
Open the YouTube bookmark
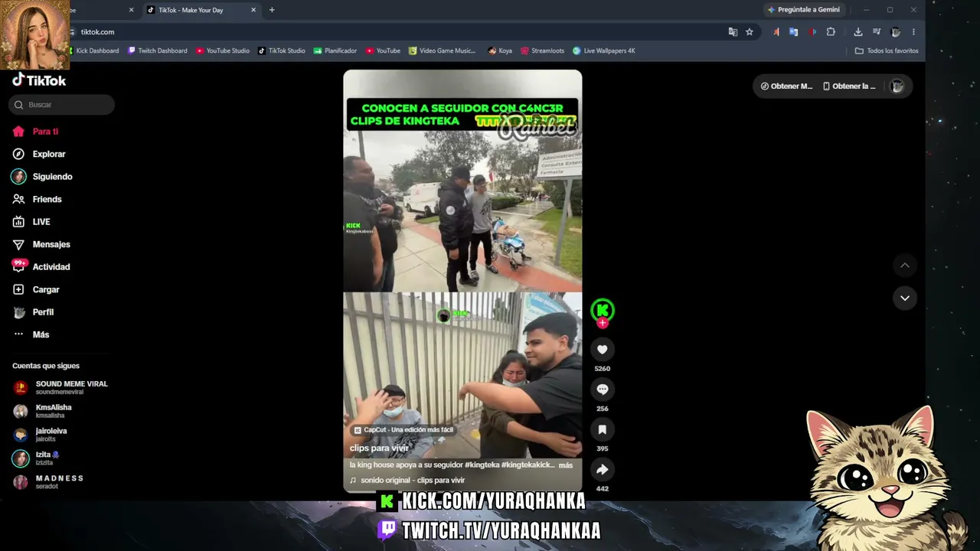[x=383, y=51]
